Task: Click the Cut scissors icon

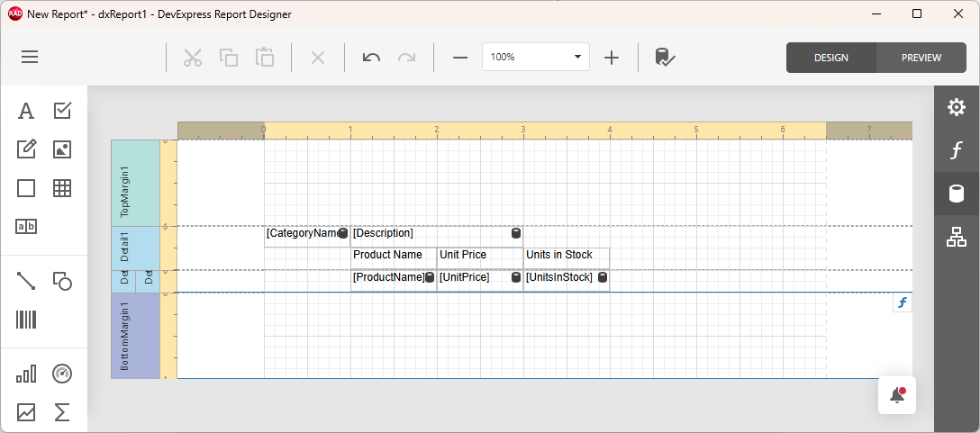Action: point(193,58)
